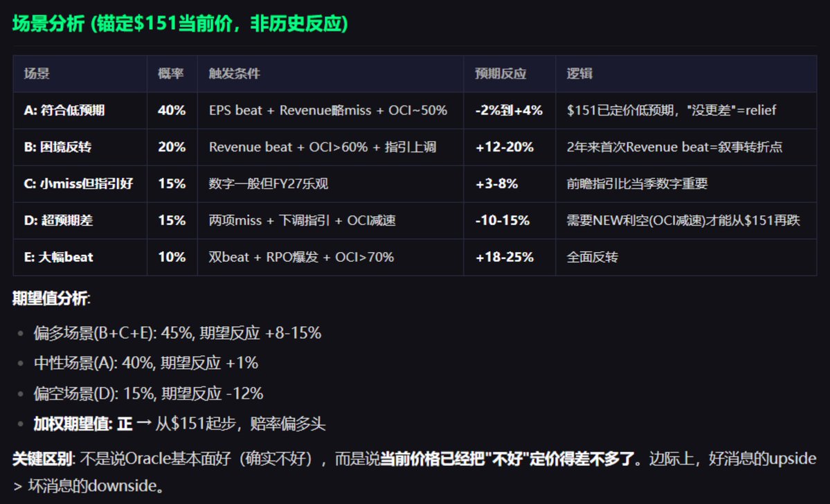This screenshot has width=830, height=504.
Task: Click the '期望值分析' subheading
Action: point(50,298)
